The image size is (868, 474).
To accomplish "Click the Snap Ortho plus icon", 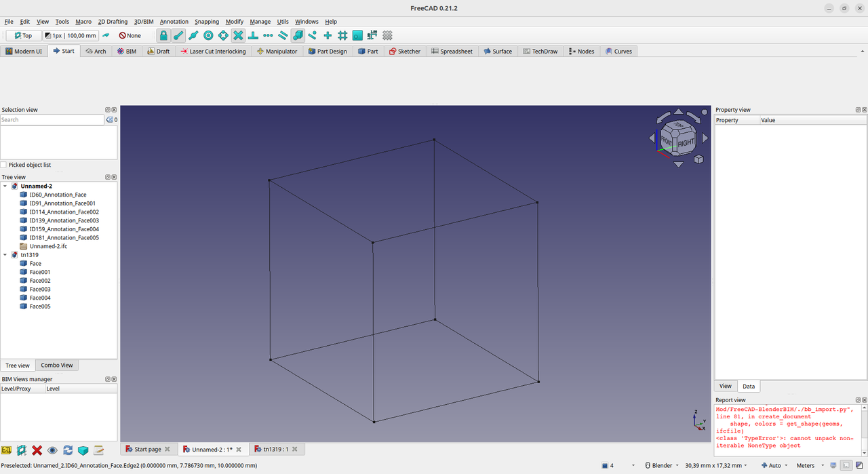I will 328,35.
